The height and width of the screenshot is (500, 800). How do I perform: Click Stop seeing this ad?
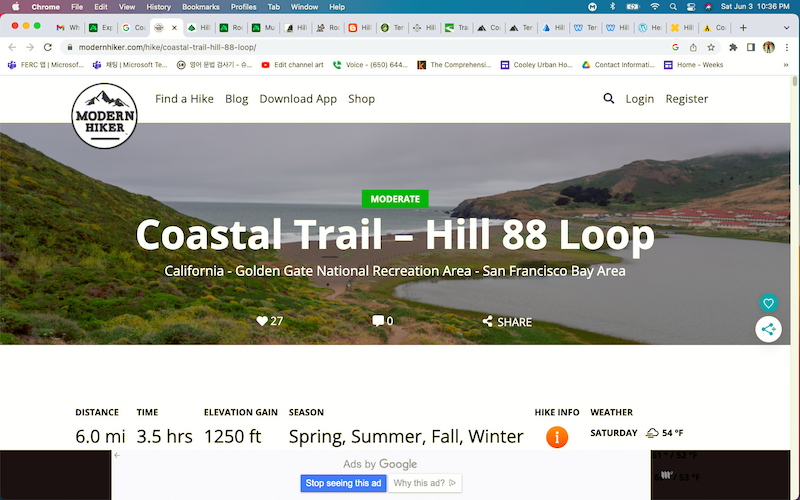pyautogui.click(x=343, y=483)
